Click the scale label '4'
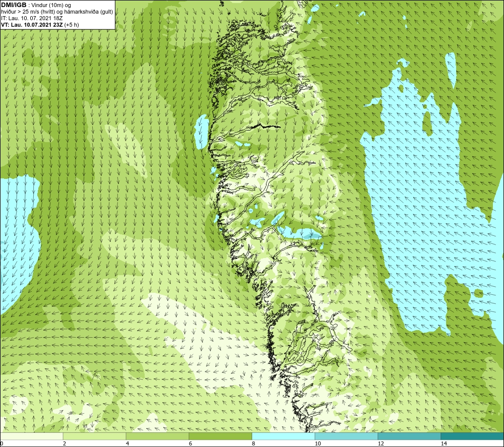504x447 pixels. (x=128, y=444)
